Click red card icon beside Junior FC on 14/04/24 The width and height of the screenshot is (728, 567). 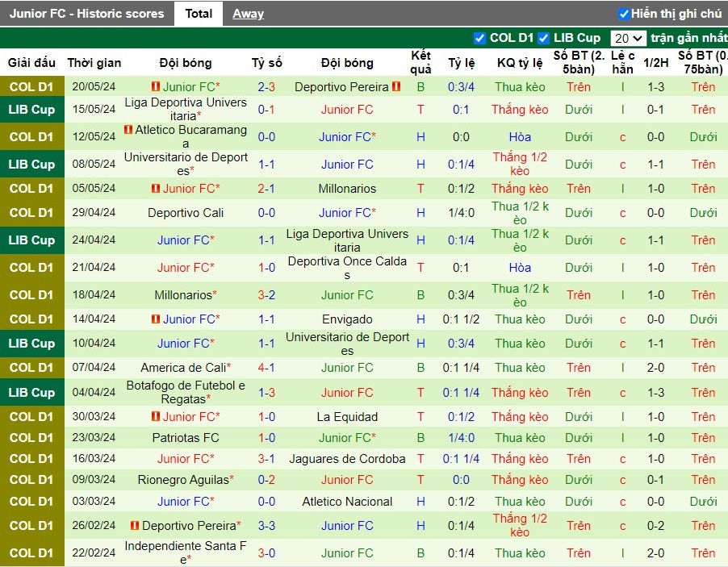(x=156, y=319)
